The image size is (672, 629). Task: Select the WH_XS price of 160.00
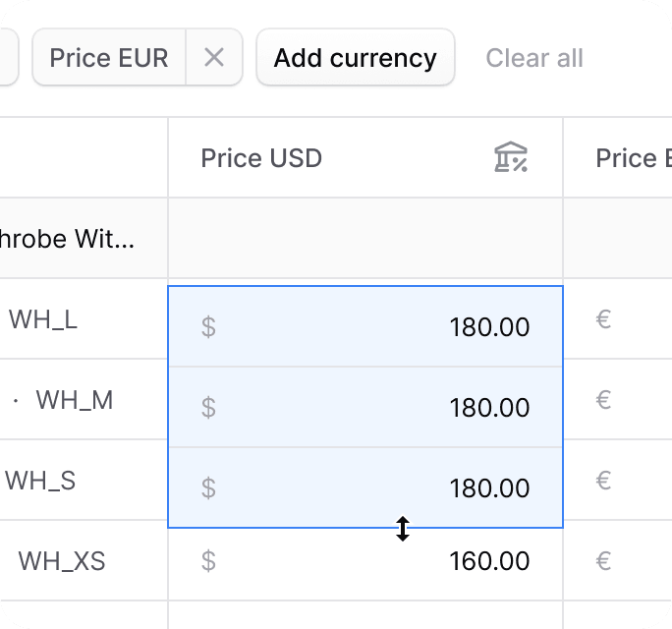(x=365, y=561)
